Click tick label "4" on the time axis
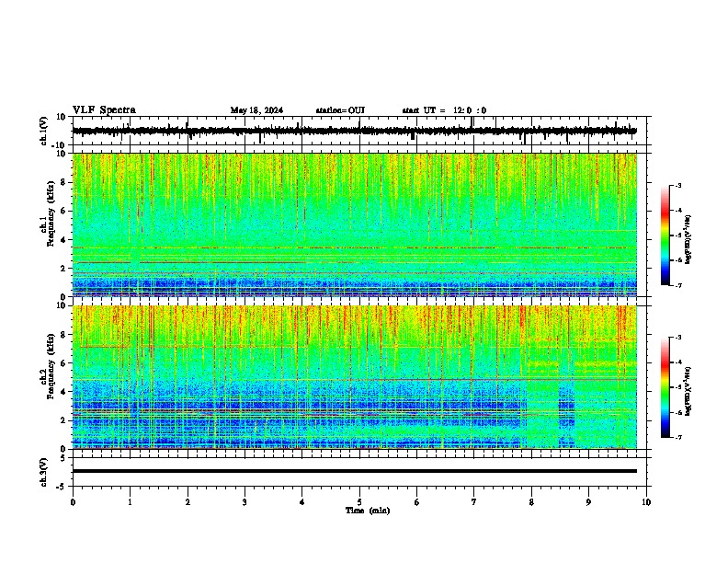This screenshot has width=728, height=563. (x=302, y=502)
